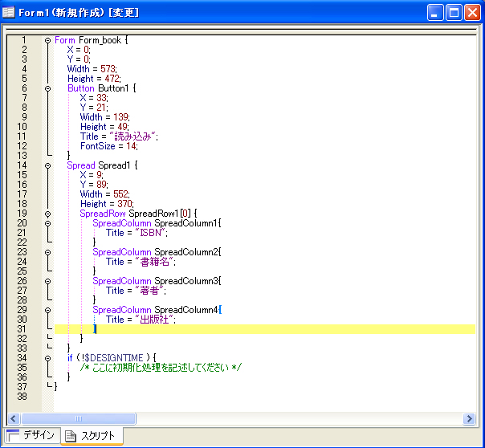485x448 pixels.
Task: Close the Form1 window
Action: (472, 13)
